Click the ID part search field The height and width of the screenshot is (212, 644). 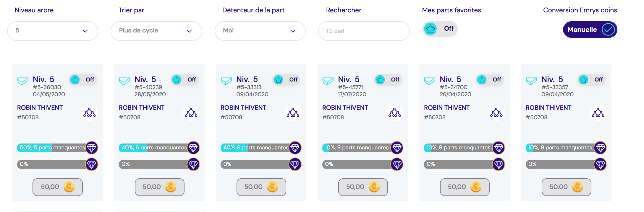364,31
